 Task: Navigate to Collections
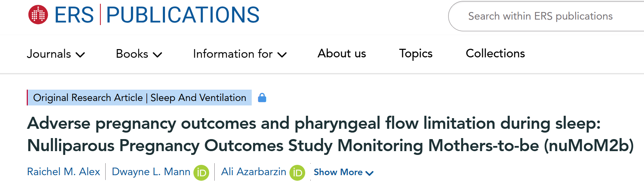[x=495, y=54]
